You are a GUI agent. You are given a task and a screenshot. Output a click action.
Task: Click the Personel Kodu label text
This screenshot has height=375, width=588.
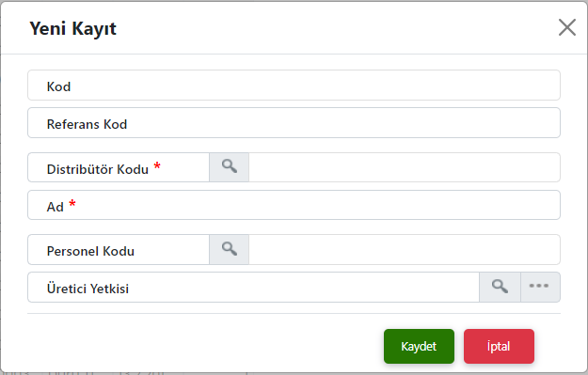90,251
